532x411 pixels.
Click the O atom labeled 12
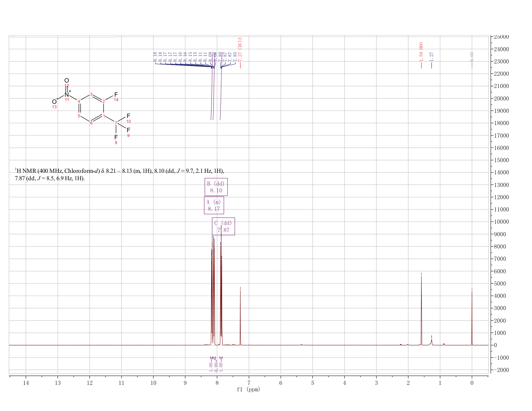click(x=66, y=81)
